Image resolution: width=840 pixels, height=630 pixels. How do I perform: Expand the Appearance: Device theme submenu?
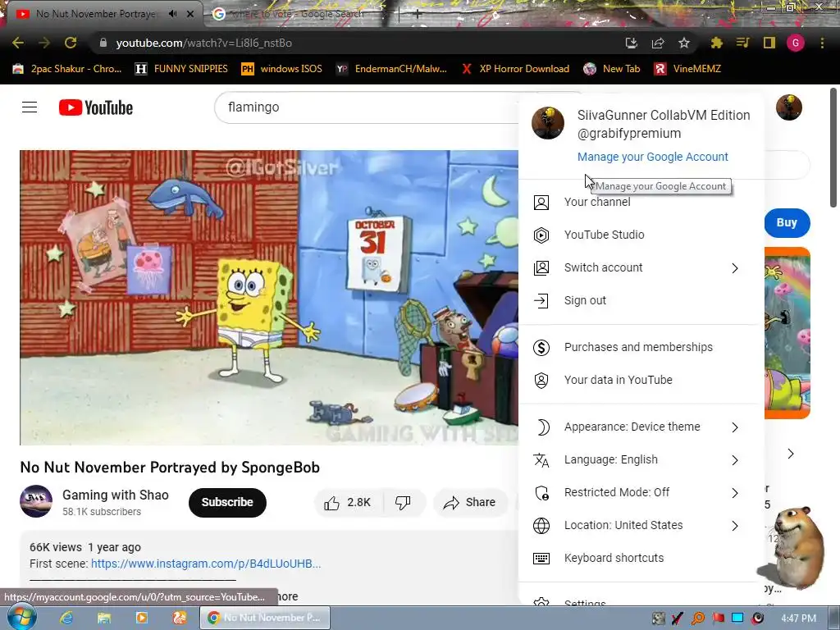tap(735, 427)
